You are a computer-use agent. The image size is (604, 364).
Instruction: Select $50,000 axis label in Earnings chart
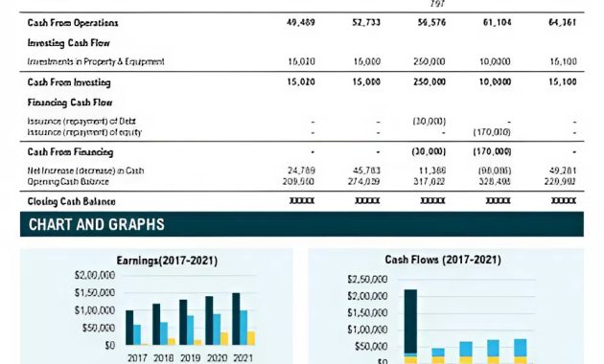99,328
